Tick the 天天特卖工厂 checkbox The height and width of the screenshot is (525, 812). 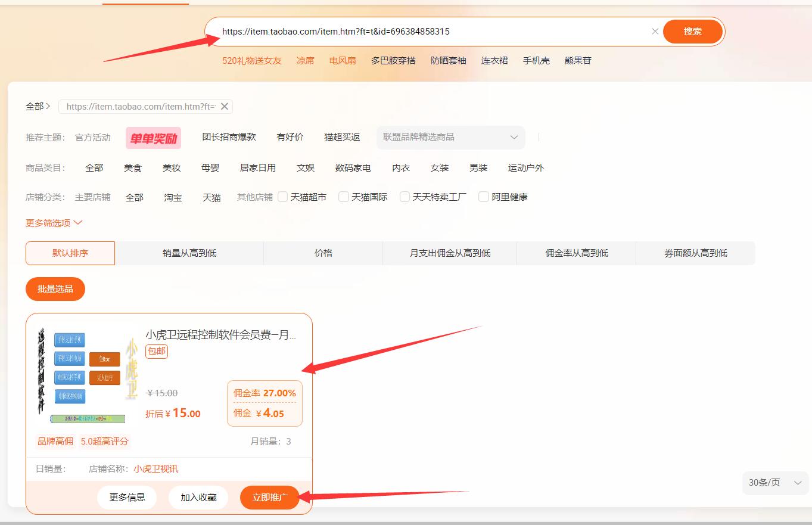tap(405, 197)
